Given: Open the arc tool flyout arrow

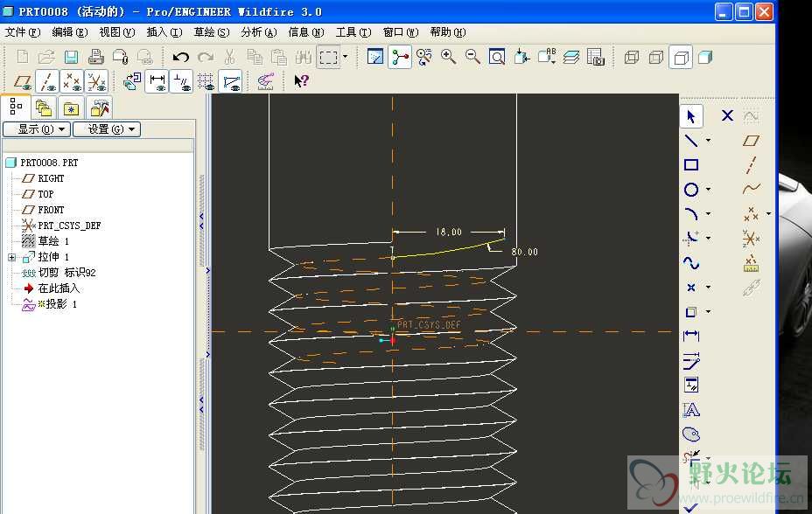Looking at the screenshot, I should 709,213.
